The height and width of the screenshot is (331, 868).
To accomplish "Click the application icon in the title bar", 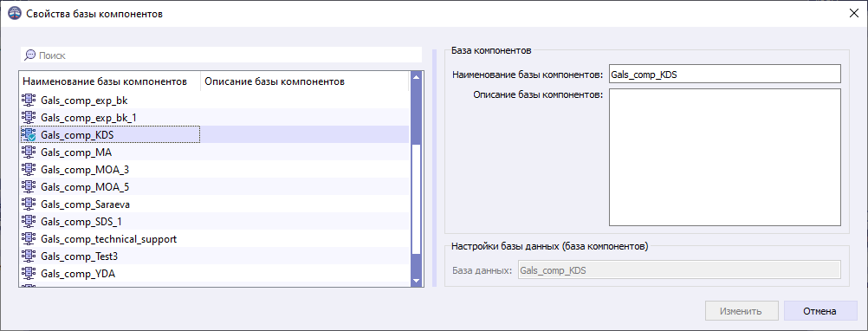I will click(x=16, y=14).
